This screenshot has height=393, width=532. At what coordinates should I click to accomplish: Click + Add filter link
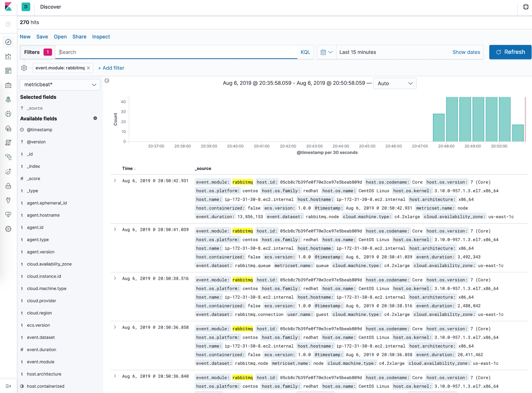click(111, 68)
